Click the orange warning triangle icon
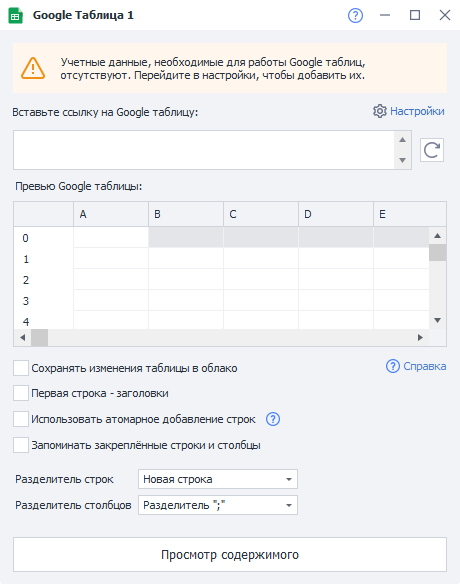The image size is (460, 584). (x=33, y=68)
